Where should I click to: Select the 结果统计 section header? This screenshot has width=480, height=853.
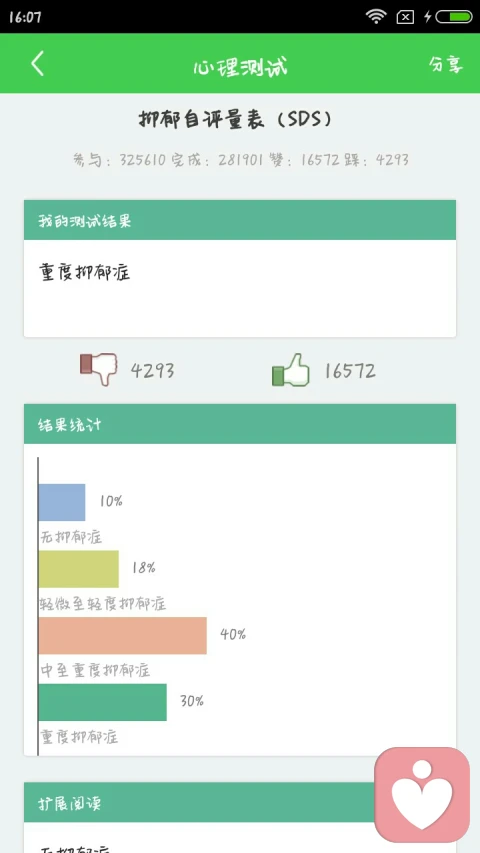pos(239,424)
